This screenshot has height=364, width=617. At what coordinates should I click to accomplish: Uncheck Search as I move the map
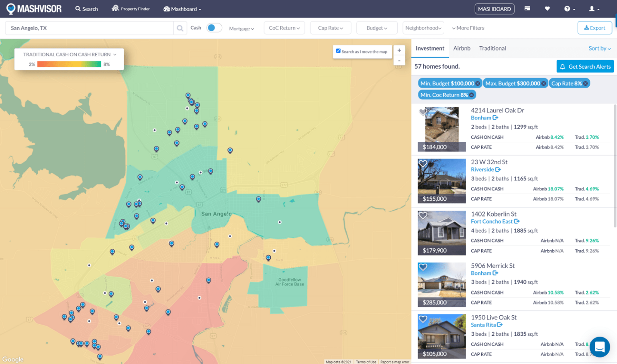[338, 51]
